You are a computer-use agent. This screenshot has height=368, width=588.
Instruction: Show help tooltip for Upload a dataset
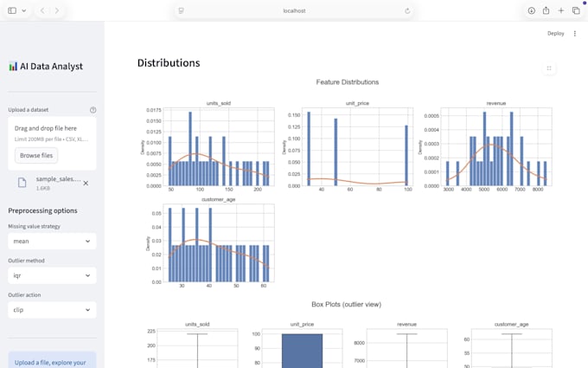[93, 110]
